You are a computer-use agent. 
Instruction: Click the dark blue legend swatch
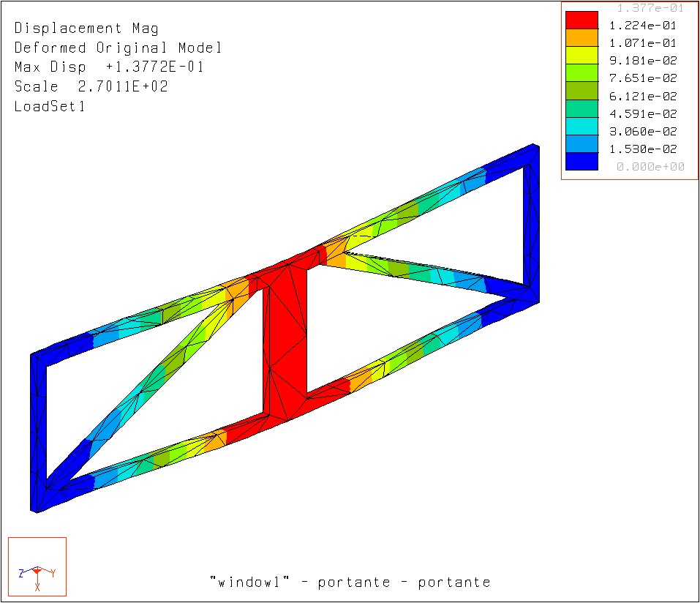[582, 161]
